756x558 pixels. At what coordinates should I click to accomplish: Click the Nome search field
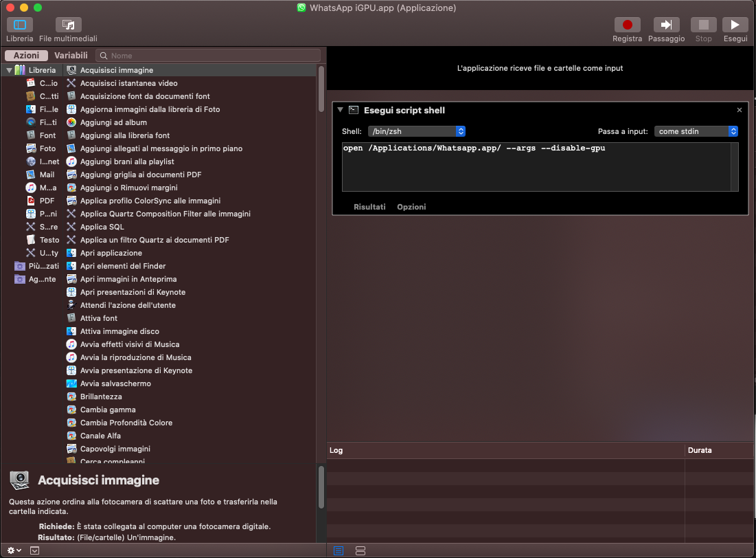pos(208,56)
